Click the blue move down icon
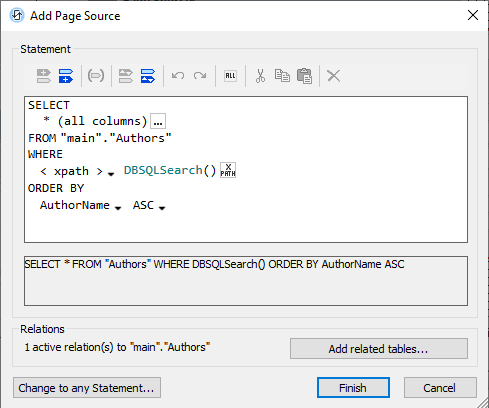The image size is (489, 408). (x=148, y=76)
